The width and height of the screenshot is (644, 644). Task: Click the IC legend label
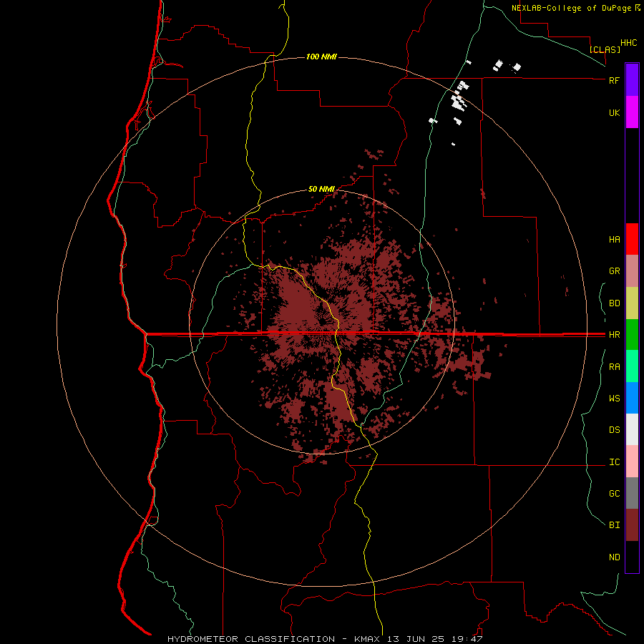(614, 462)
